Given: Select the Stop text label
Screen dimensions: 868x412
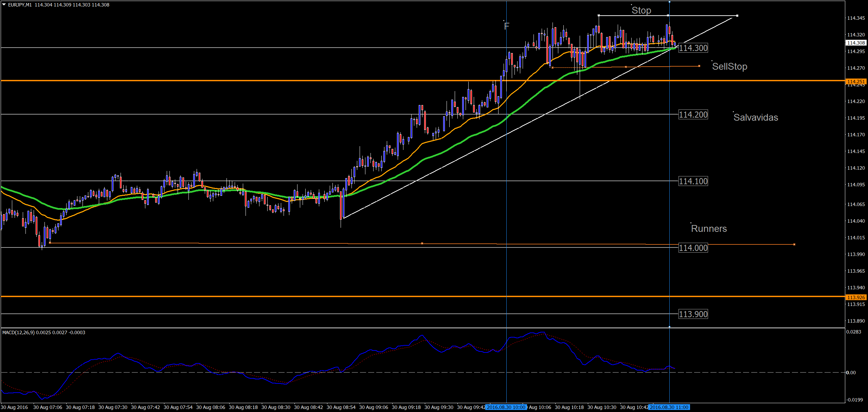Looking at the screenshot, I should coord(641,11).
